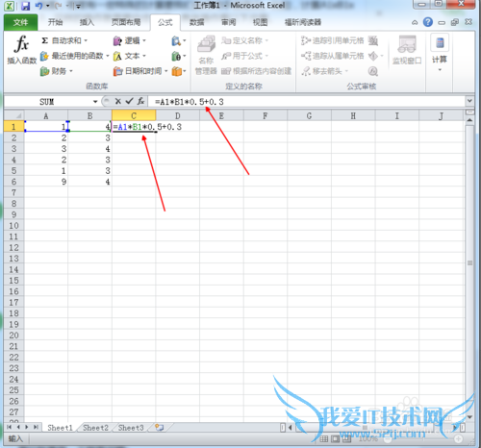The width and height of the screenshot is (481, 448).
Task: Open the File (文件) tab
Action: click(21, 22)
